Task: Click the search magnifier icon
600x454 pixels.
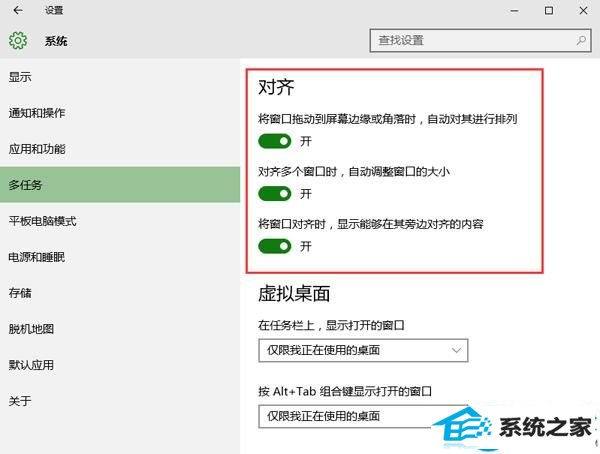Action: [581, 40]
